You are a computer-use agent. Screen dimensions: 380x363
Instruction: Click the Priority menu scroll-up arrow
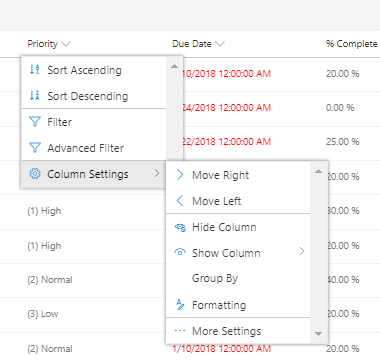tap(174, 66)
